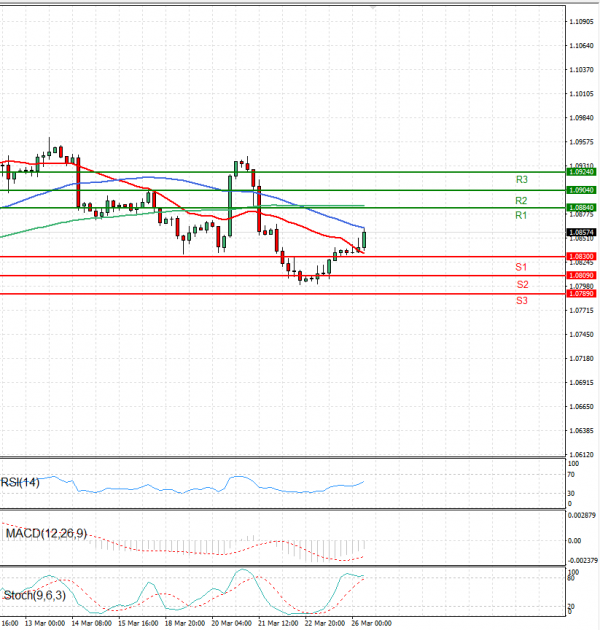Click the 1.10905 price axis value
Screen dimensions: 600x630
[x=582, y=22]
